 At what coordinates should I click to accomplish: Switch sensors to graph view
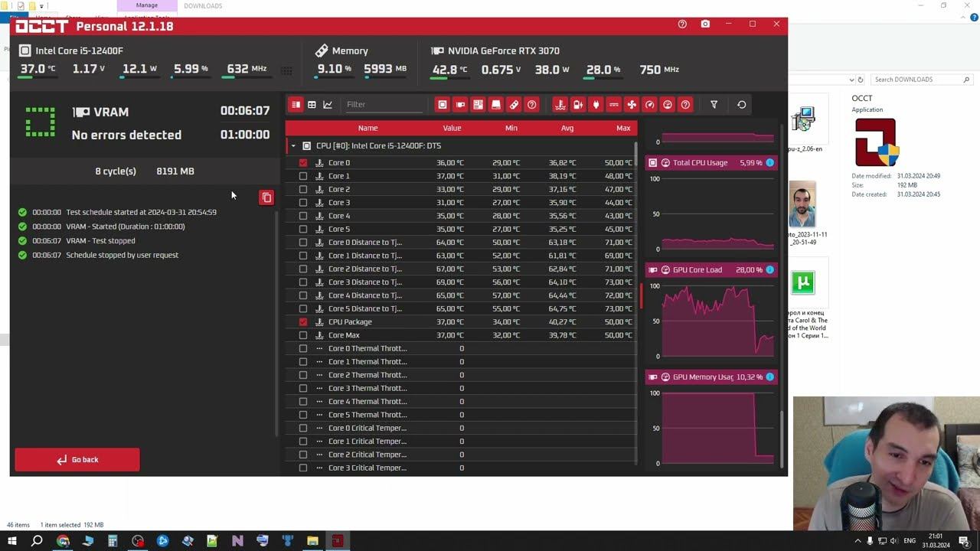pos(328,105)
